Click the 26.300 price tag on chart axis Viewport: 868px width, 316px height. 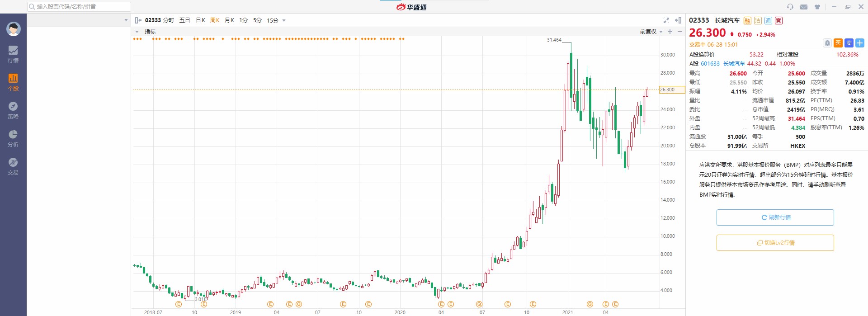coord(672,90)
